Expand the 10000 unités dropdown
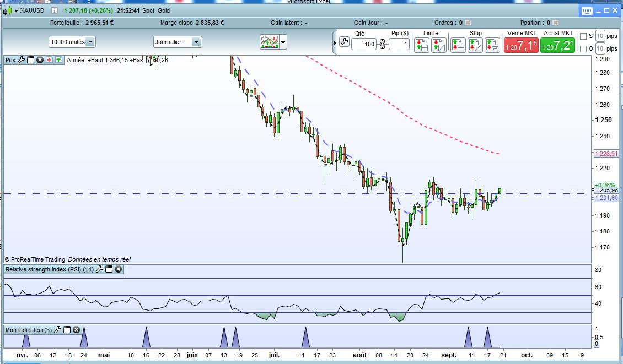The height and width of the screenshot is (364, 623). click(x=90, y=42)
